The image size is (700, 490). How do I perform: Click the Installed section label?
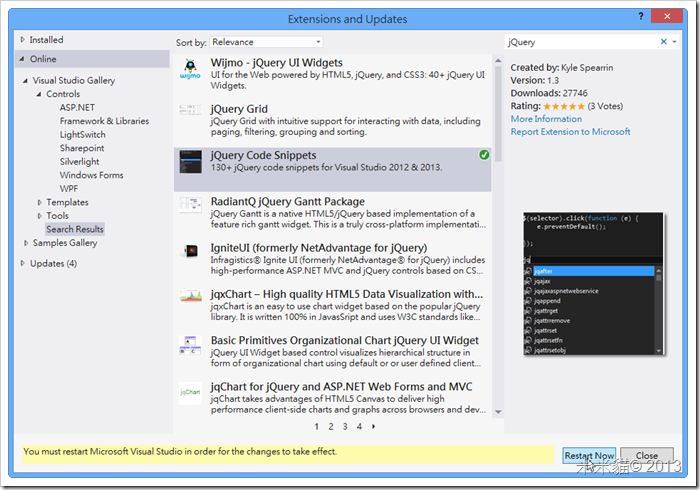point(46,40)
